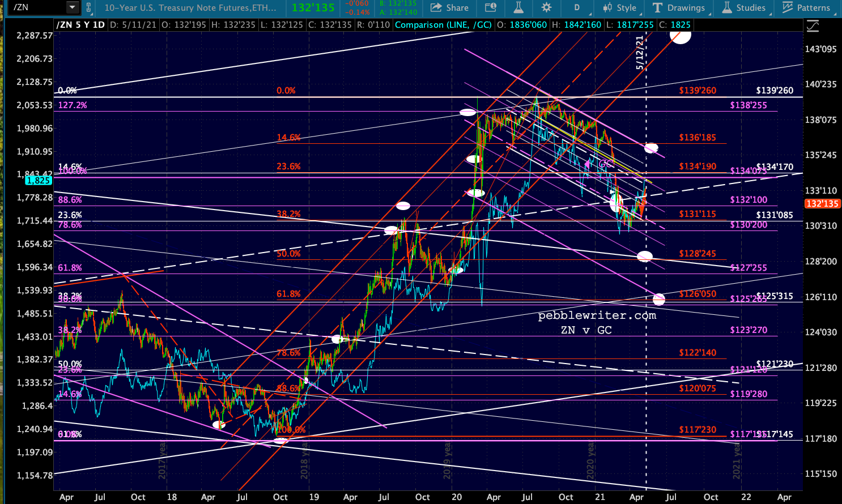Open chart settings gear icon
The height and width of the screenshot is (504, 842).
[546, 7]
